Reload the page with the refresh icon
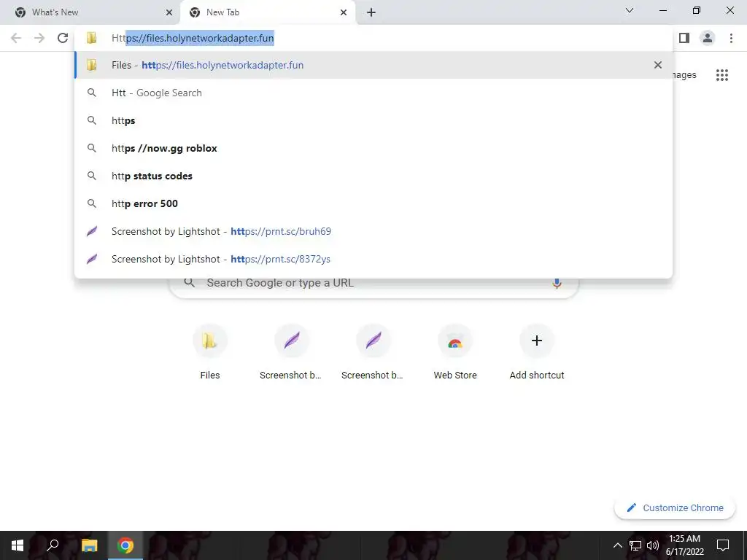The image size is (747, 560). (x=63, y=38)
